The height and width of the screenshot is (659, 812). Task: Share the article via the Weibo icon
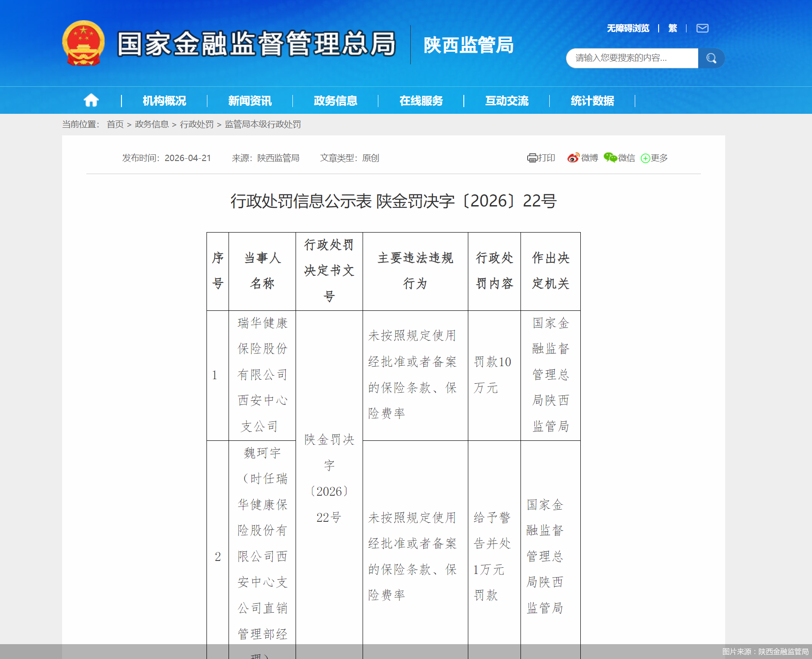(x=574, y=158)
